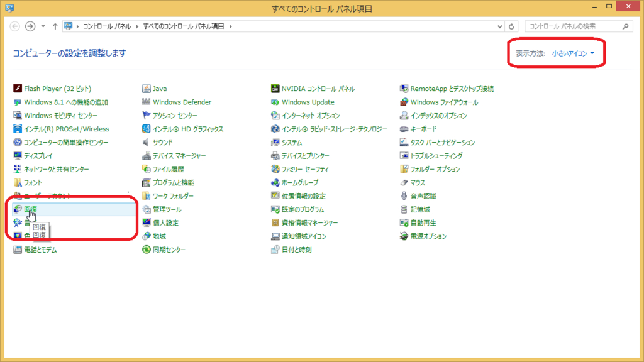The image size is (644, 362).
Task: Open the プログラムと機能 link
Action: [x=174, y=183]
